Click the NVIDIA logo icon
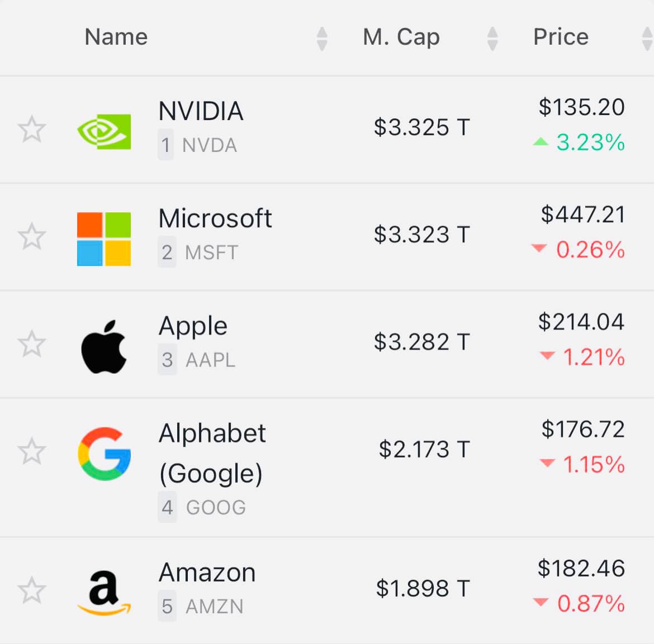 104,131
